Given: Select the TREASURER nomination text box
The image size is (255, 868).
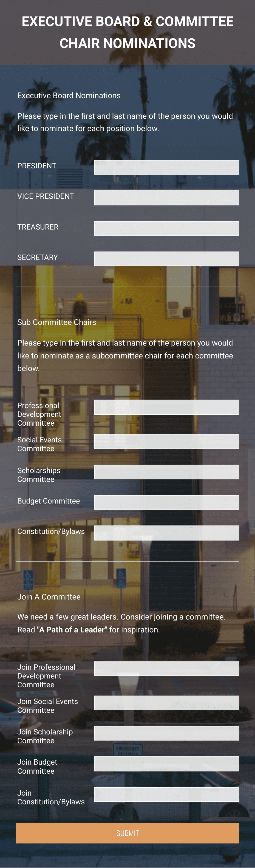Looking at the screenshot, I should tap(166, 228).
